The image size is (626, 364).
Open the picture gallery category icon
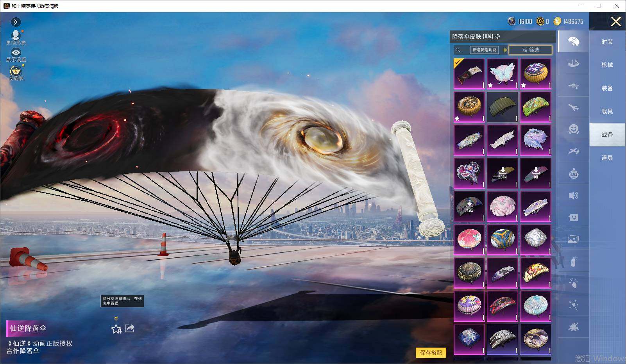point(573,239)
